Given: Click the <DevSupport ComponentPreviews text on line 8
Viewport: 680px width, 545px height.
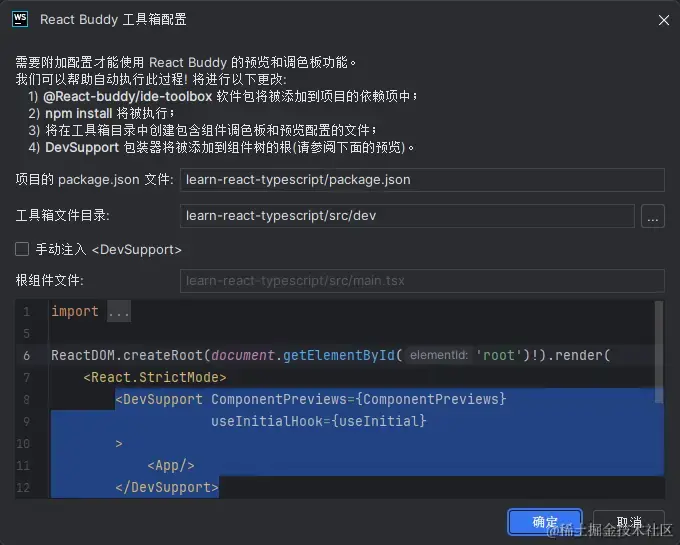Looking at the screenshot, I should [x=231, y=399].
